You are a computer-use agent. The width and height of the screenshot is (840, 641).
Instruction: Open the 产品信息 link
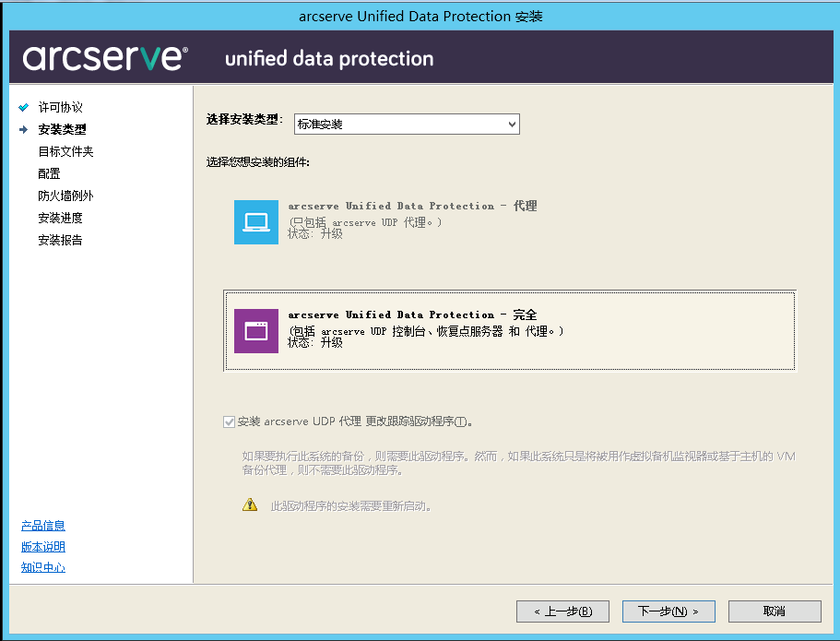(x=42, y=526)
